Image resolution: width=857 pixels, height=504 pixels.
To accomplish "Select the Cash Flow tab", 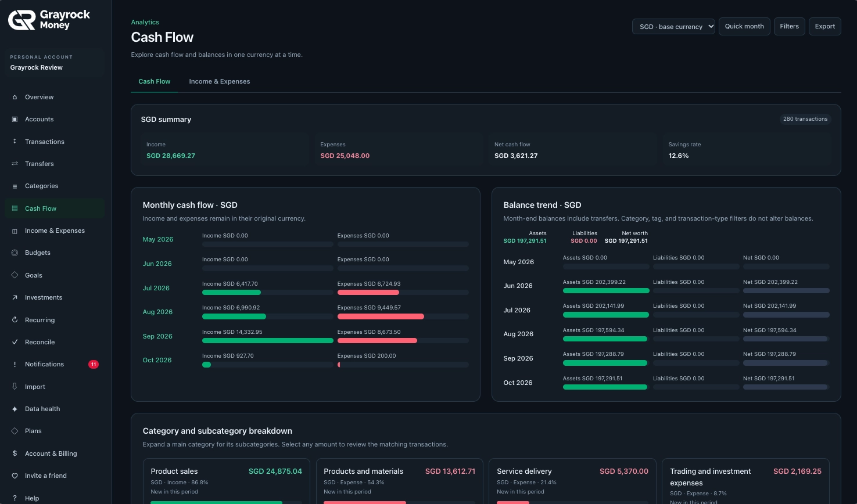I will pos(155,81).
